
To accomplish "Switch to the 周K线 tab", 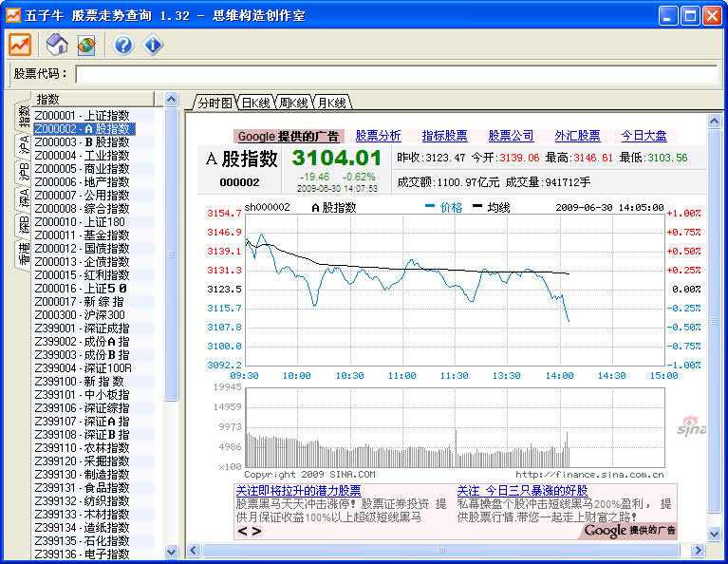I will (293, 103).
